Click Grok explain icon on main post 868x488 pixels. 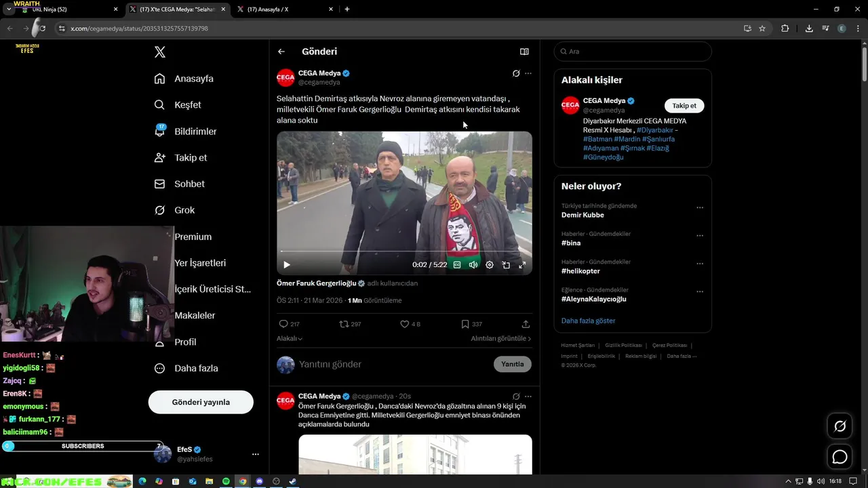click(516, 73)
